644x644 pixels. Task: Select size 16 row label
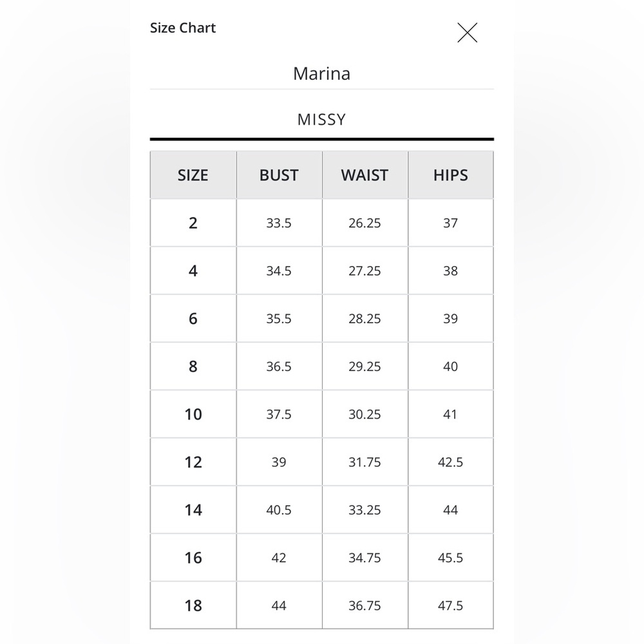pyautogui.click(x=193, y=558)
